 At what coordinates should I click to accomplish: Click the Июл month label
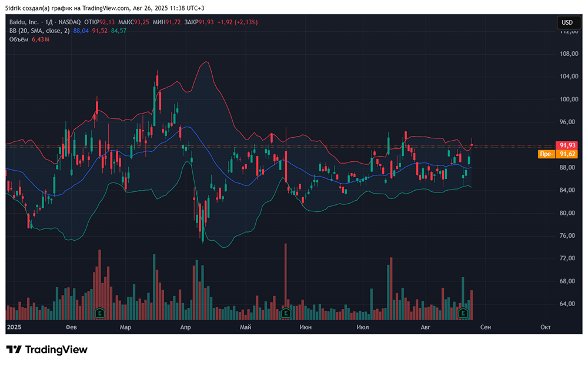363,327
